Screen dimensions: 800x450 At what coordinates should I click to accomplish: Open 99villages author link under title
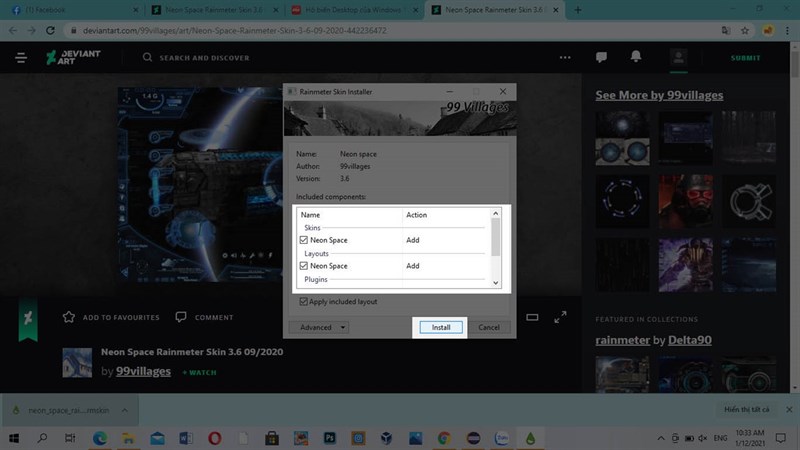[143, 371]
